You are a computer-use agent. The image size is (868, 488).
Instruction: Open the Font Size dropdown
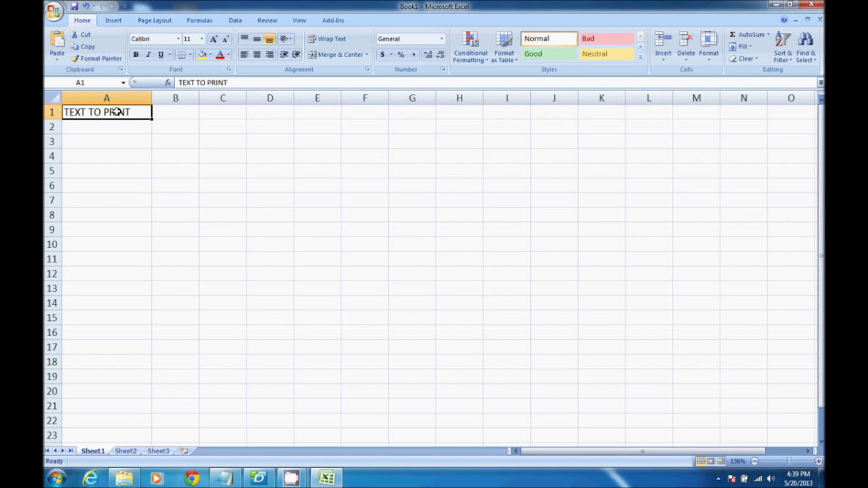(201, 38)
